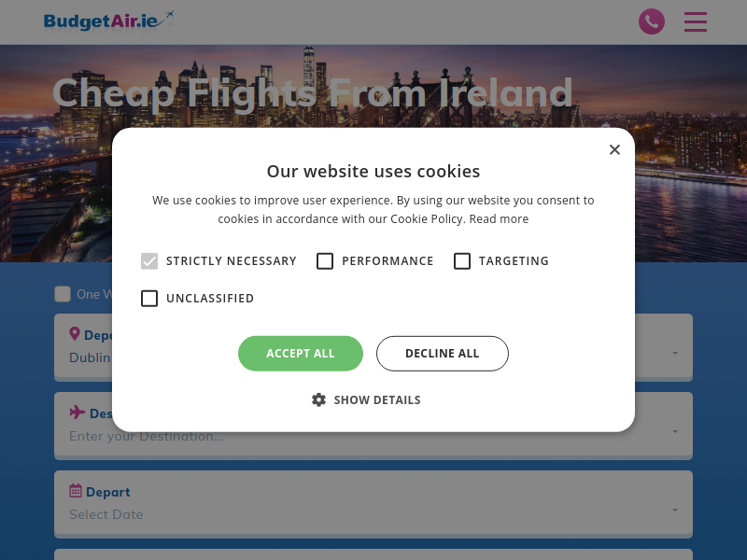Close the cookie dialog with X
This screenshot has height=560, width=747.
point(614,149)
